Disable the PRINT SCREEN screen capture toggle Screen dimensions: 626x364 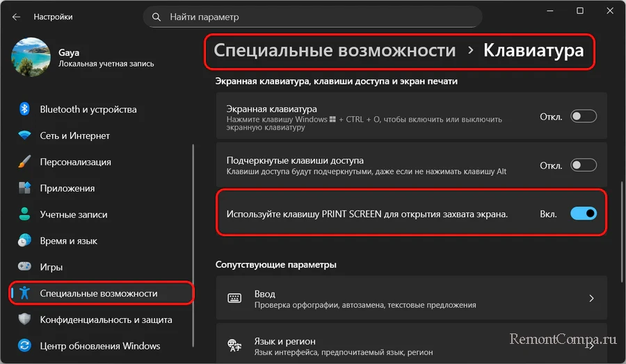(583, 214)
